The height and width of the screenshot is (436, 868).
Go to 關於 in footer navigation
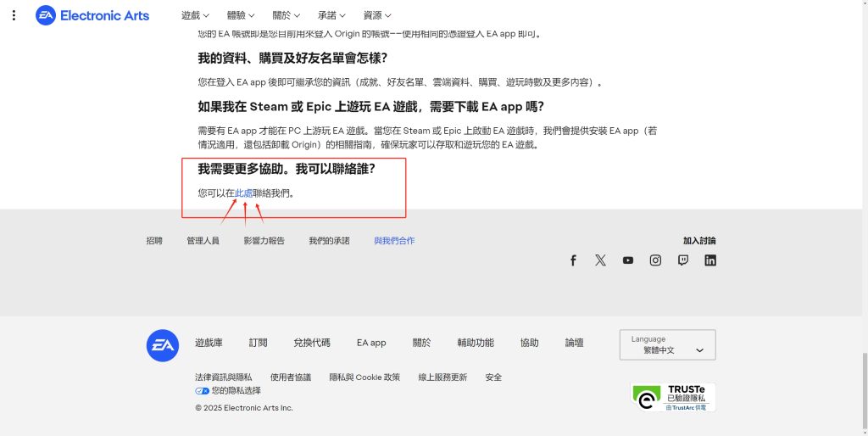pos(422,343)
